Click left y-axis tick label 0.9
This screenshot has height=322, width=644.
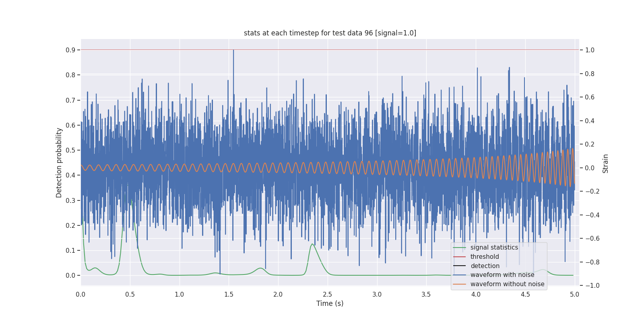(x=70, y=50)
